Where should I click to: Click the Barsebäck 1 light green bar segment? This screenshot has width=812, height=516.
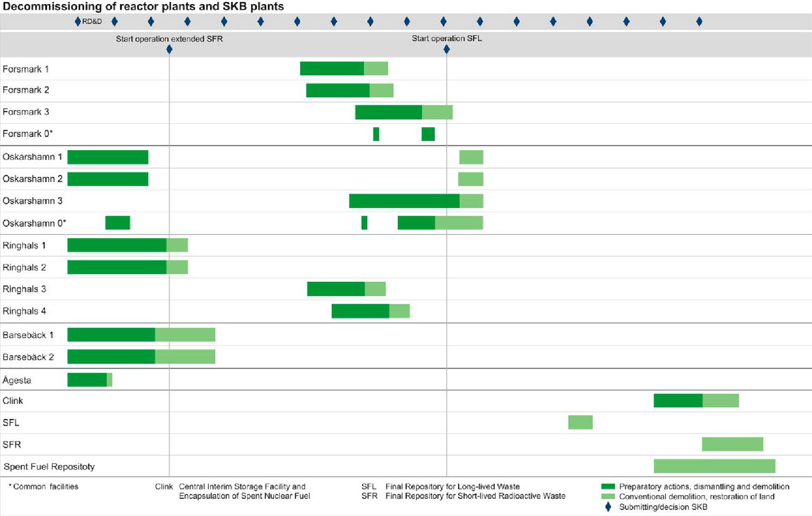click(x=185, y=335)
